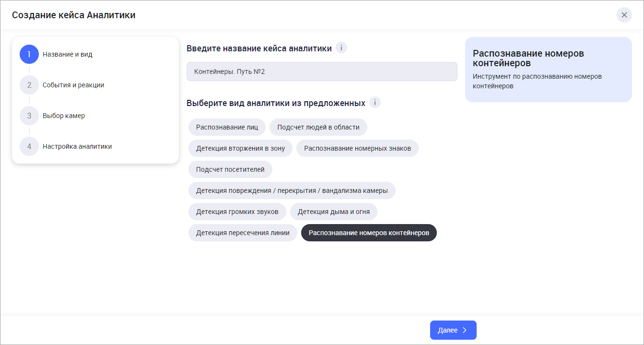Viewport: 644px width, 345px height.
Task: Select Распознавание номерных знаков type
Action: (x=357, y=148)
